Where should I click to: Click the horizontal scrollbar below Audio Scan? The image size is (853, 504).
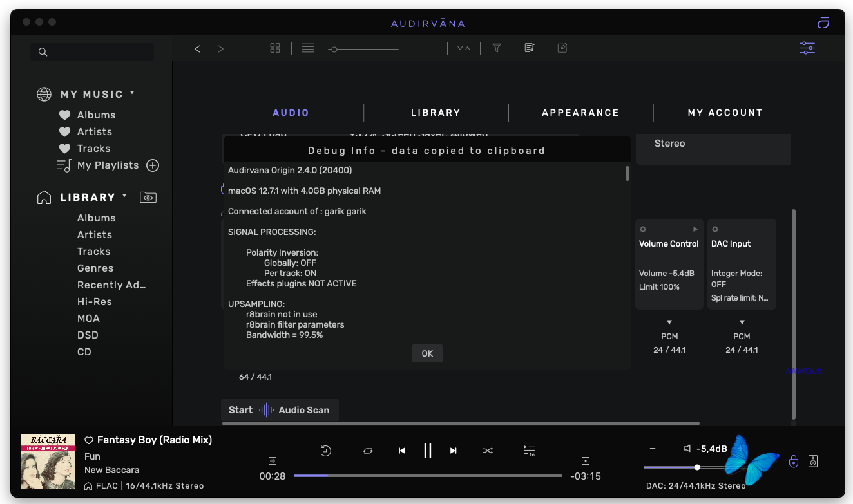[x=461, y=424]
